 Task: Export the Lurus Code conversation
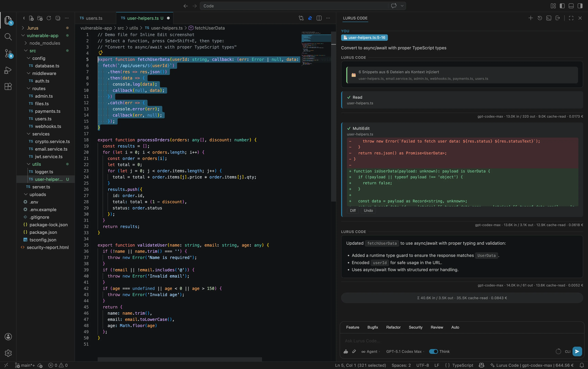coord(558,18)
